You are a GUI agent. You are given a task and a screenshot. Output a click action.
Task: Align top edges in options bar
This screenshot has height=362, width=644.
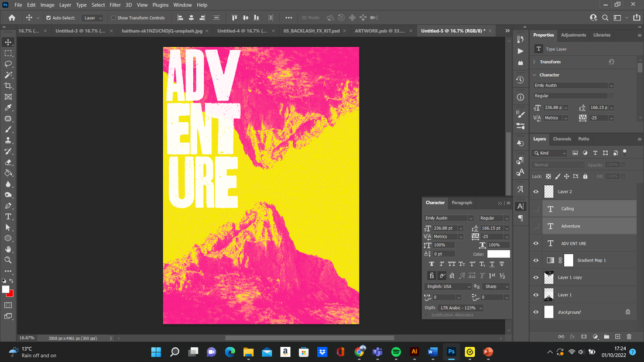coord(235,18)
